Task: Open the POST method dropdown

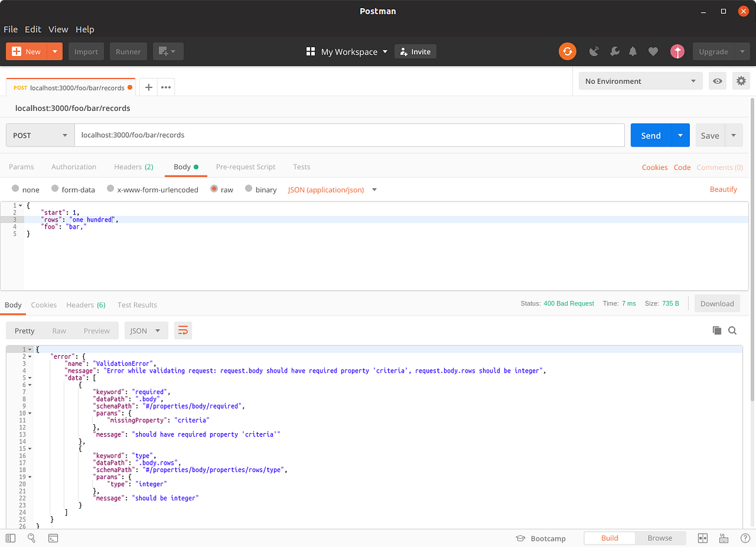Action: click(x=40, y=135)
